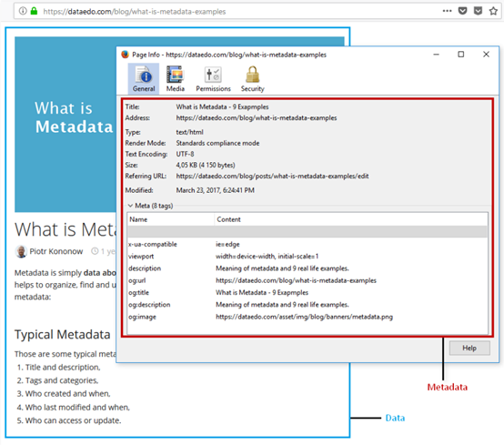Select the og:url meta row

307,280
